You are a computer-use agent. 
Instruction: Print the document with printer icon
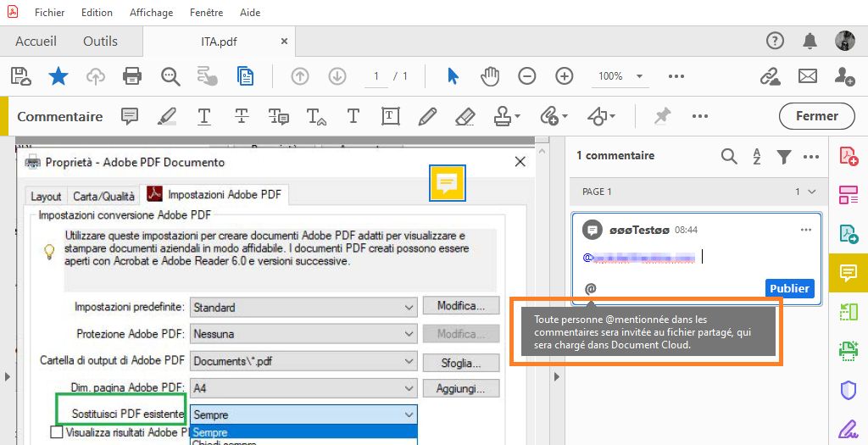pos(132,75)
